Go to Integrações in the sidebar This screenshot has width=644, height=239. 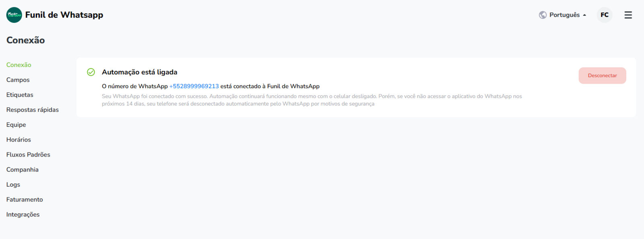[x=23, y=214]
